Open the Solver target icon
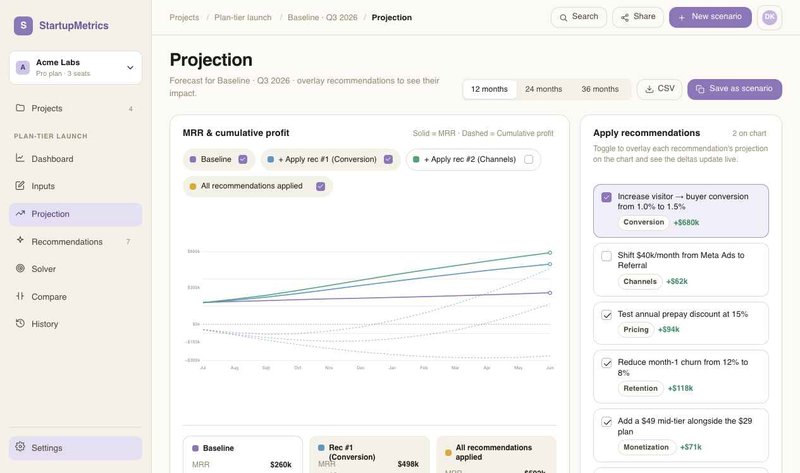The image size is (800, 473). point(20,268)
